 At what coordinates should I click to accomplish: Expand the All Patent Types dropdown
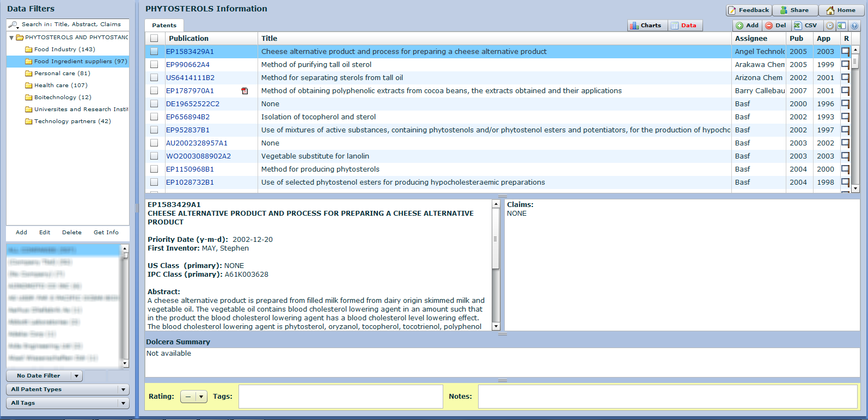(x=68, y=389)
